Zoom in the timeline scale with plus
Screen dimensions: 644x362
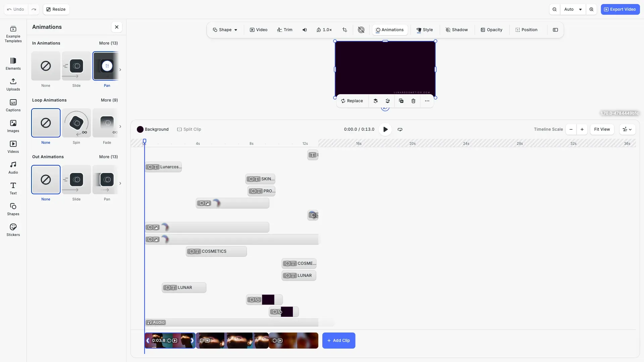(582, 129)
